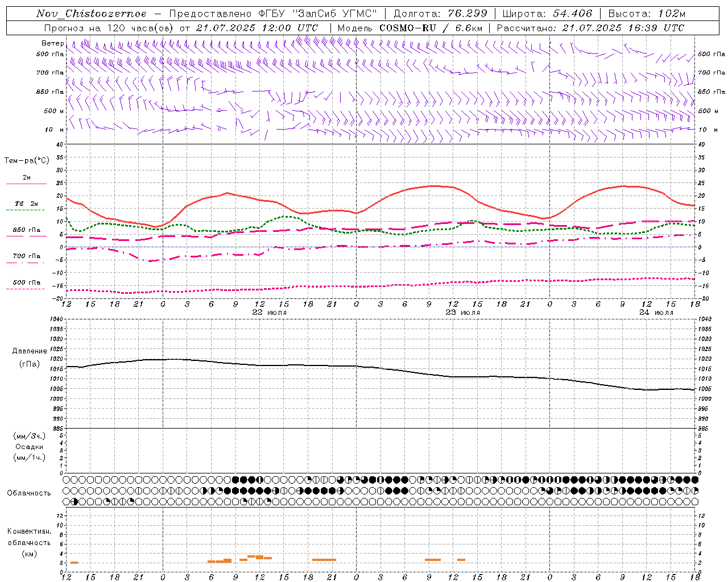The image size is (728, 582).
Task: Click the 23 июля date label
Action: [x=463, y=313]
